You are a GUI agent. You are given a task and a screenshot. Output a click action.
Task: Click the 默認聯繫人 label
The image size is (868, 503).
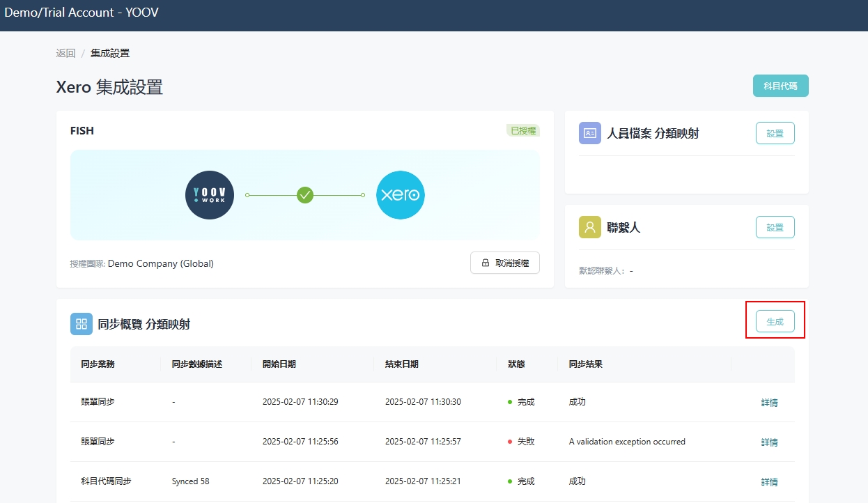click(602, 270)
